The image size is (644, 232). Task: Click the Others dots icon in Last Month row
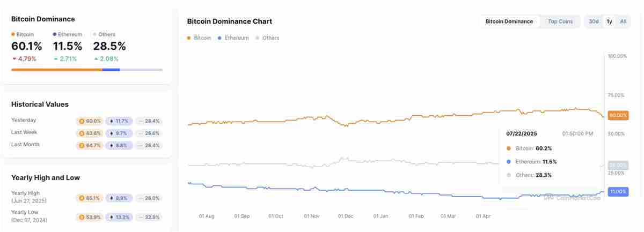(141, 145)
